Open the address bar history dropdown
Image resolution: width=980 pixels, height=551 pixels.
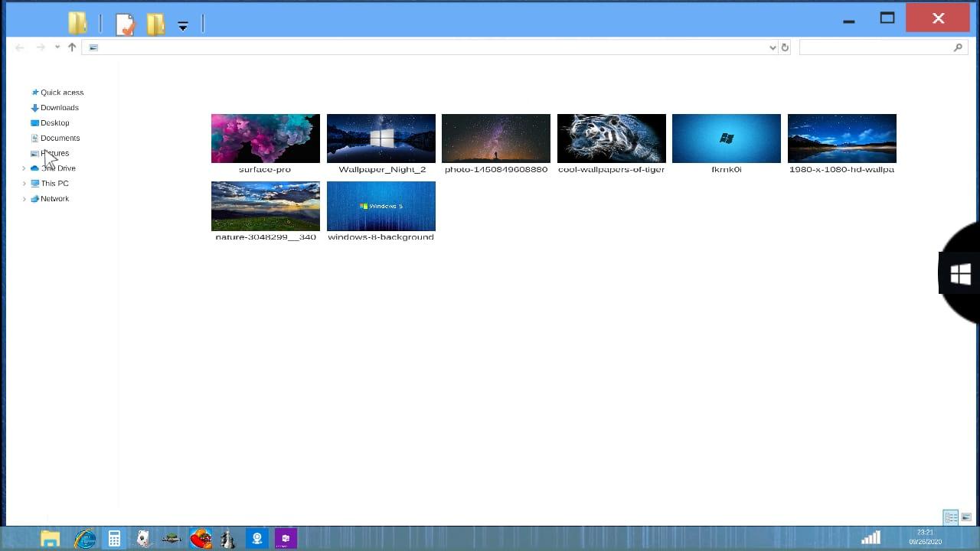click(772, 47)
